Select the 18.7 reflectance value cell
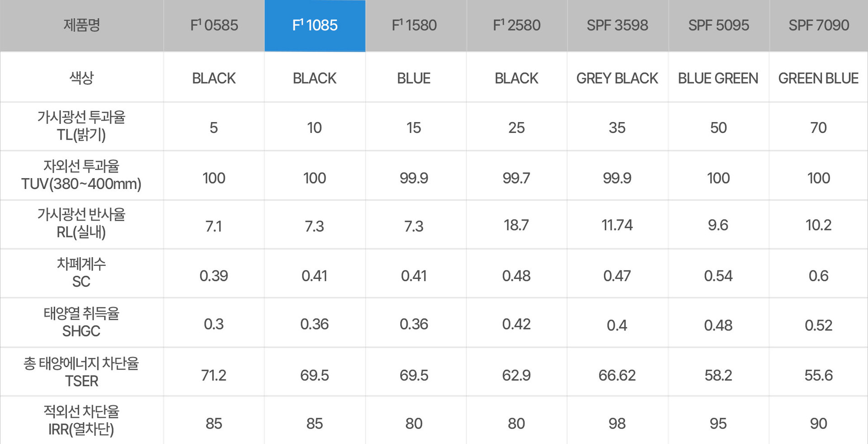 [516, 225]
